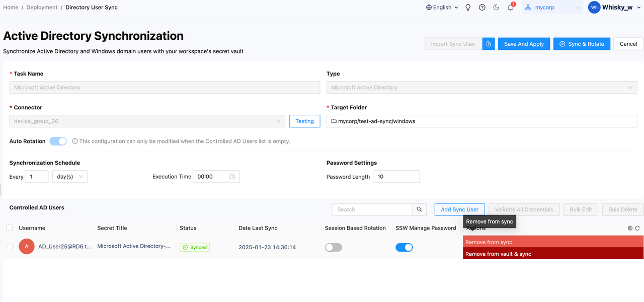
Task: Click the AD_User25 avatar circle
Action: pyautogui.click(x=27, y=247)
